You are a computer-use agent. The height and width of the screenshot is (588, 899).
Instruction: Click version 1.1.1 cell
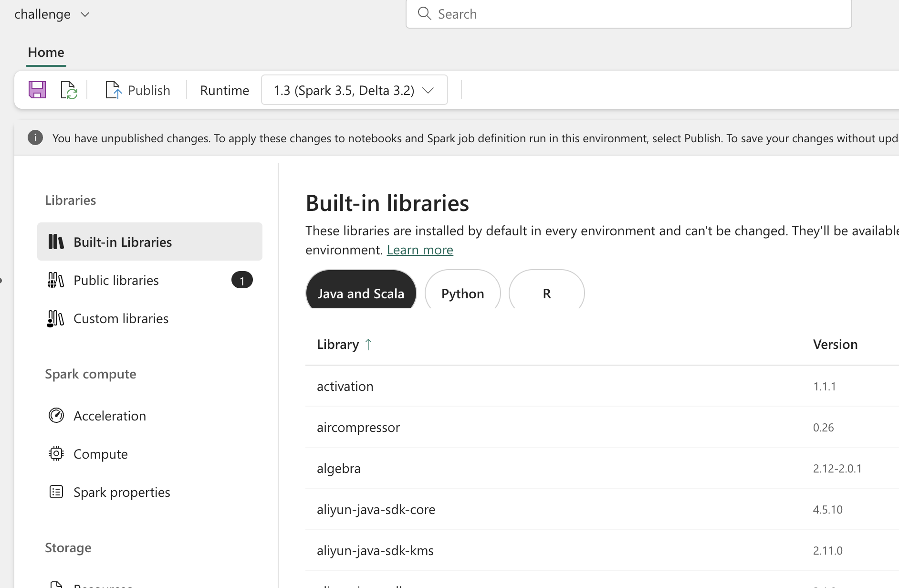825,386
